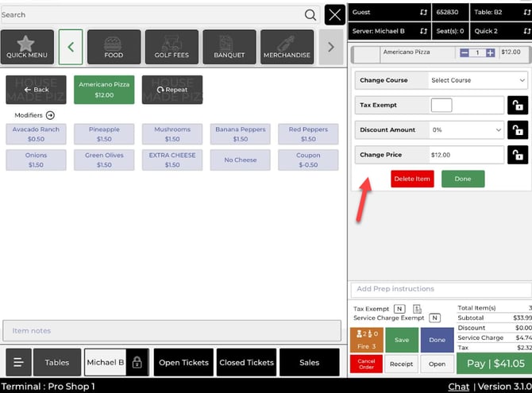Open the Quick Menu star category
This screenshot has height=393, width=532.
tap(27, 47)
